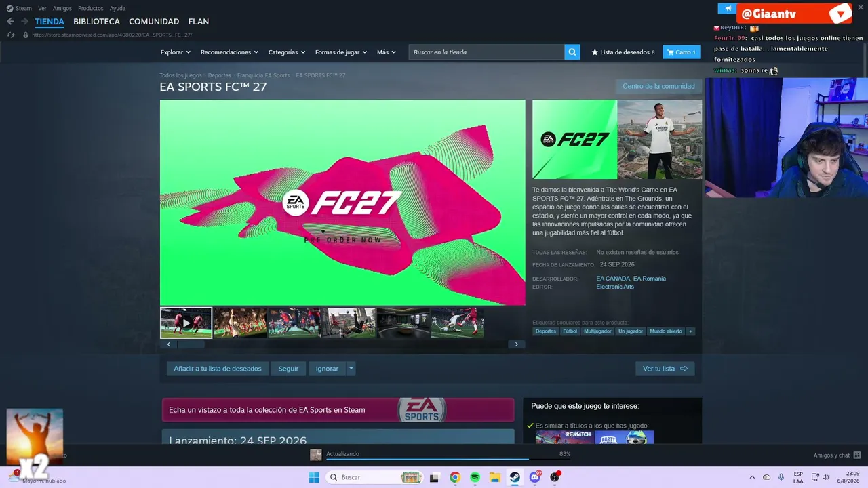This screenshot has width=868, height=488.
Task: Open the EA CANADA developer link
Action: click(x=613, y=279)
